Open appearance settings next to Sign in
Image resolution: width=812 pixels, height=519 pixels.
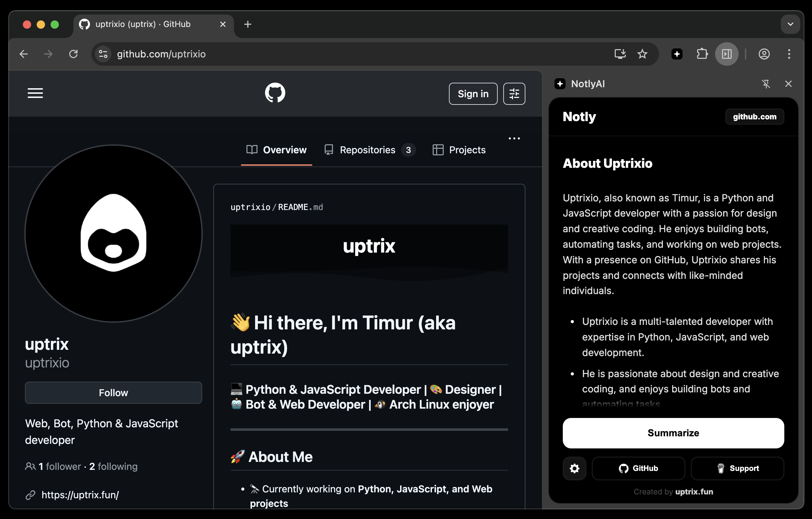514,93
